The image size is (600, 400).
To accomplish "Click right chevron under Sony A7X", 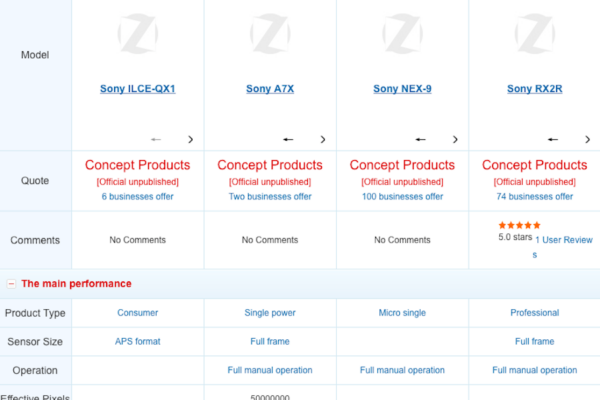I will coord(322,139).
